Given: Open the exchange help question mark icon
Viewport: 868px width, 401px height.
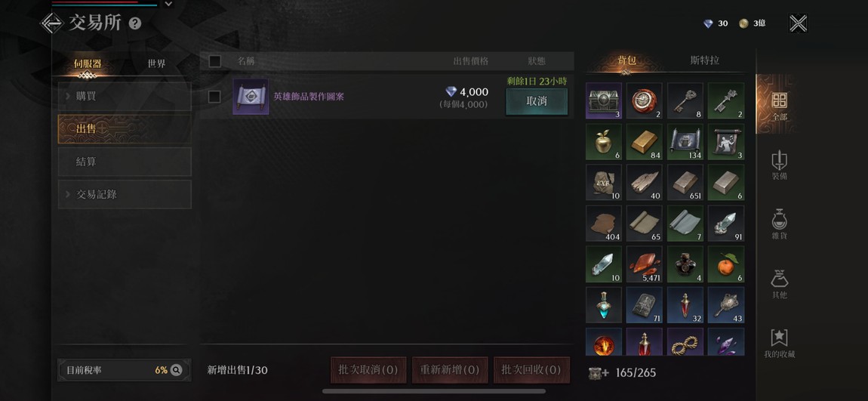Looking at the screenshot, I should pos(135,23).
